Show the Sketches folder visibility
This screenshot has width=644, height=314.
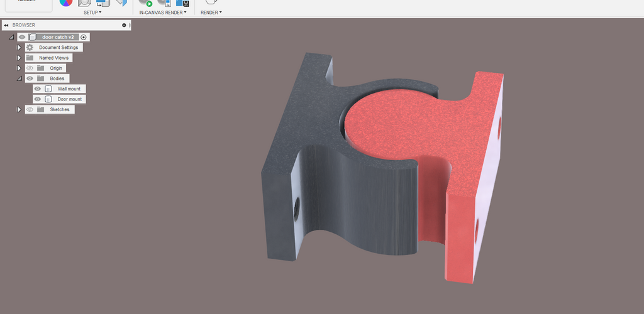[30, 109]
